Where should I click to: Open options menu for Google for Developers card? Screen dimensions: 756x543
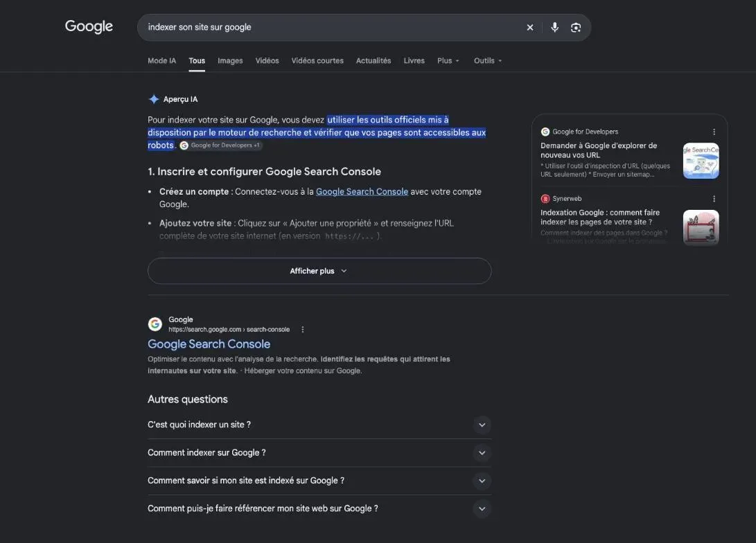(x=714, y=132)
